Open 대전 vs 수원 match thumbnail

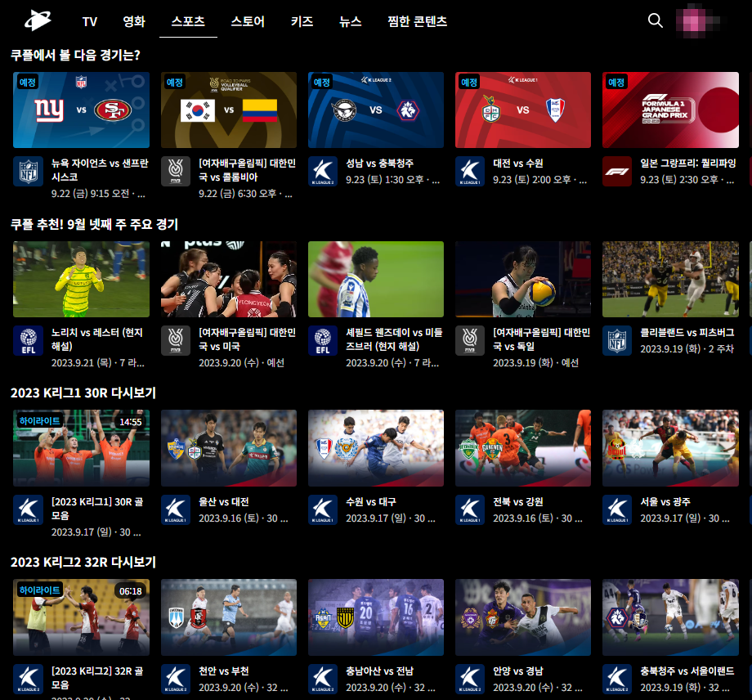click(x=523, y=110)
